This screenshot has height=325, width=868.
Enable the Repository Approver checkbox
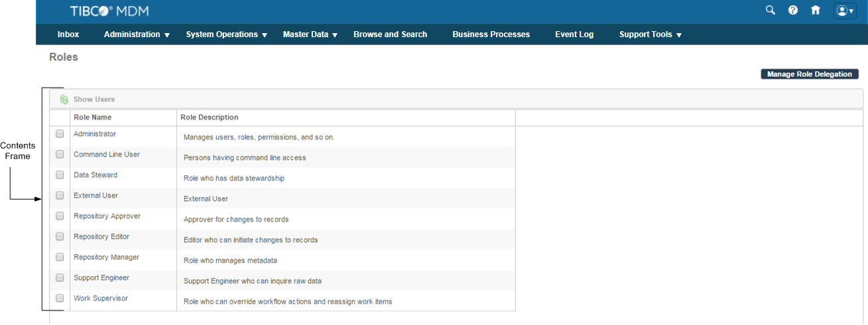[x=60, y=216]
